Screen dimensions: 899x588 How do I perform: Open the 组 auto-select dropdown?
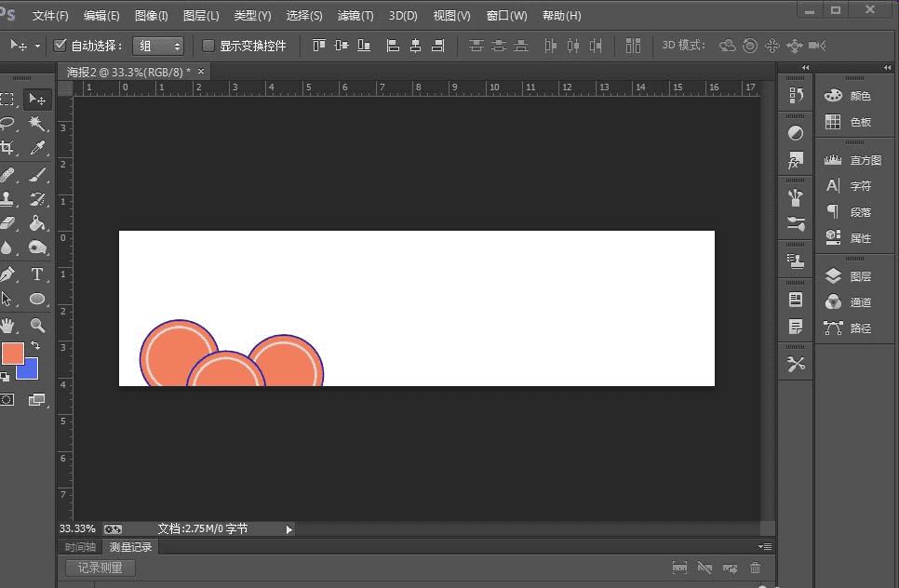pos(157,46)
